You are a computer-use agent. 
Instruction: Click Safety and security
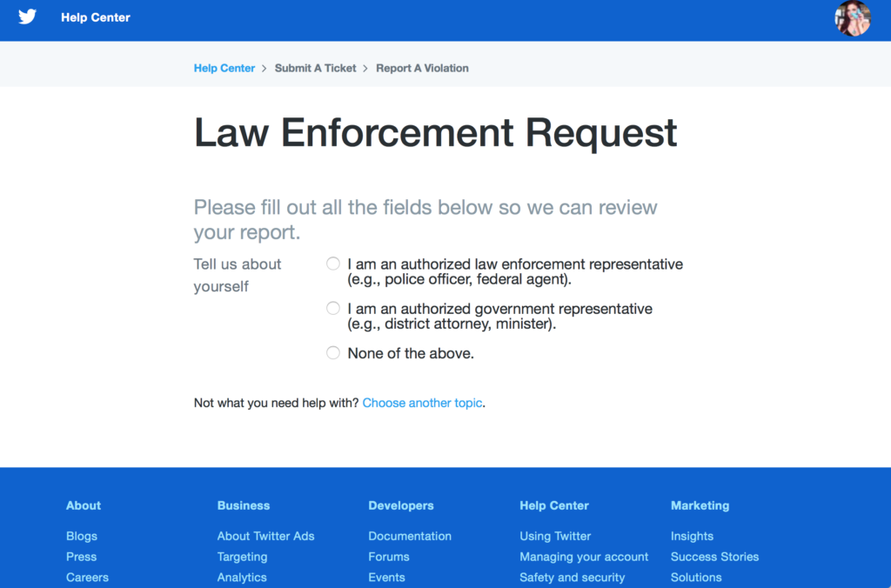tap(573, 577)
